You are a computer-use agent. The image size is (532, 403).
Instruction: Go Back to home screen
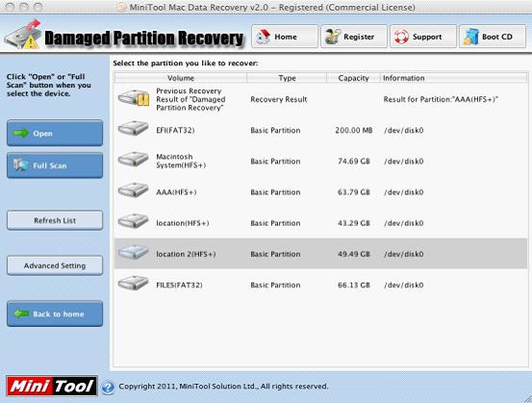[x=55, y=314]
